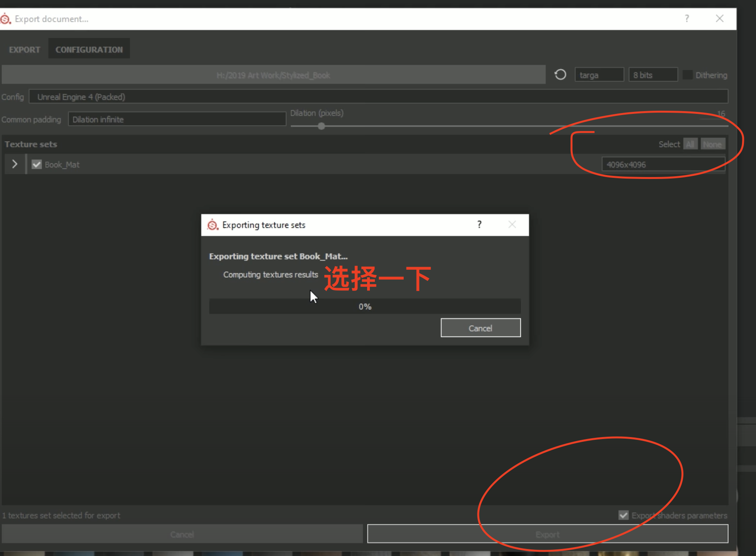Expand the Book_Mat texture set row
The image size is (756, 556).
(15, 164)
